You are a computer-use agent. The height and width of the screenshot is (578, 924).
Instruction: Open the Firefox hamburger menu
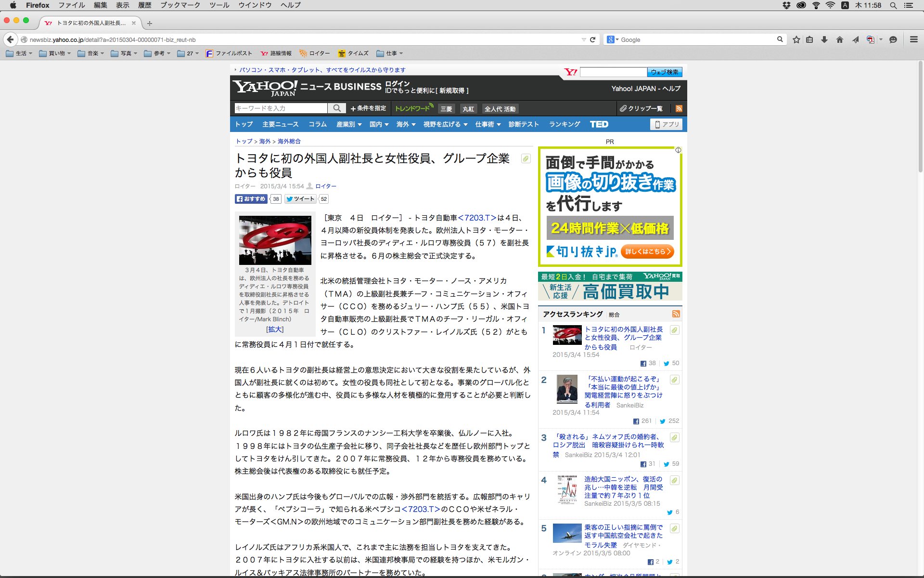(913, 40)
